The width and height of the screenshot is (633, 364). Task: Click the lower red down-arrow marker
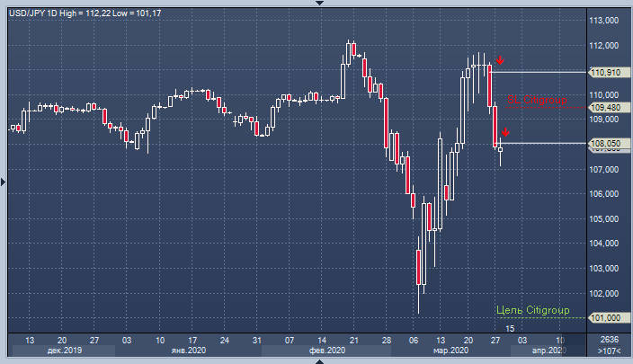coord(504,133)
